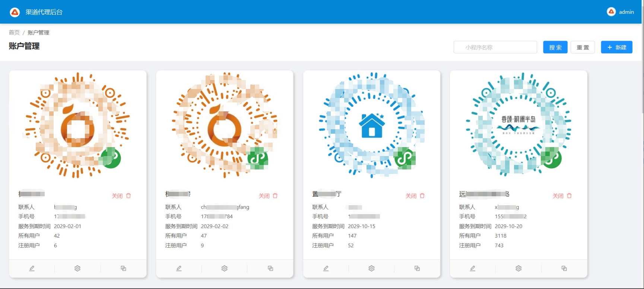
Task: Copy the account card expiring 2029-02-02
Action: tap(270, 269)
